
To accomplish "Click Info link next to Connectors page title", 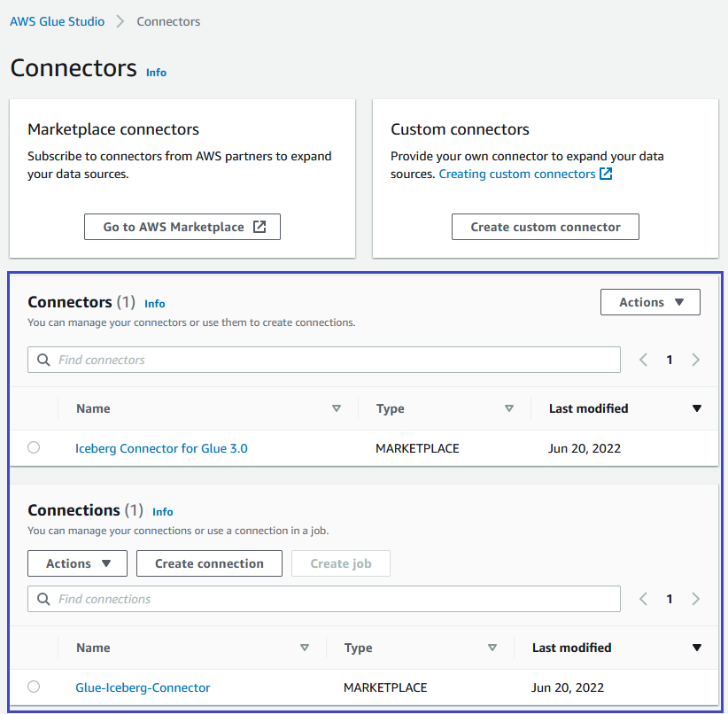I will 156,73.
